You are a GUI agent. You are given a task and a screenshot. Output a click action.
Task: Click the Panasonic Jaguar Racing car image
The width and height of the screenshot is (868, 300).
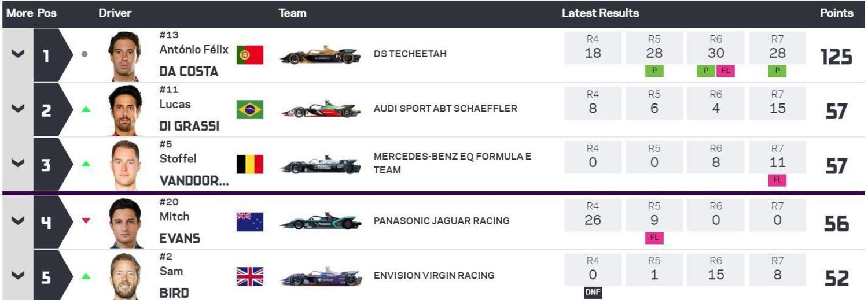tap(321, 221)
